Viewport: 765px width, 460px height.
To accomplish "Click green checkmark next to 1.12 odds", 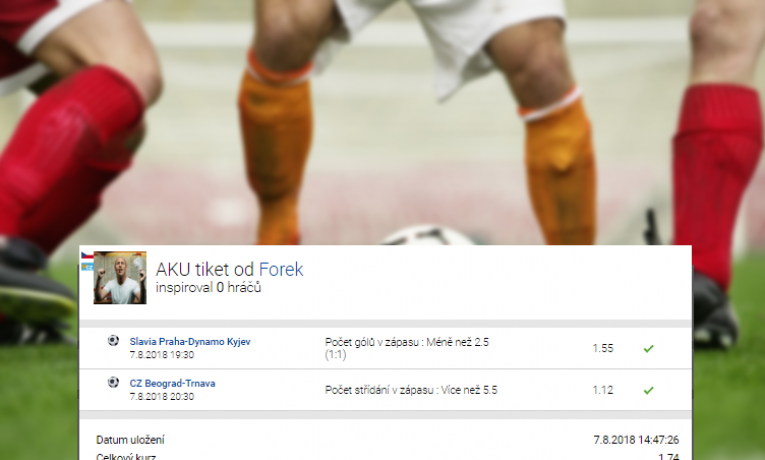I will (x=648, y=390).
